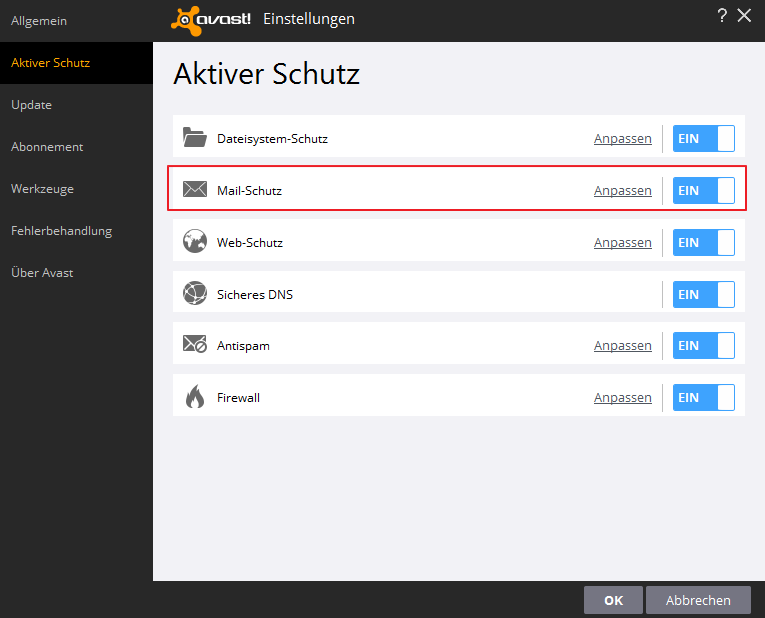The height and width of the screenshot is (618, 765).
Task: Click the Dateisystem-Schutz folder icon
Action: (x=195, y=137)
